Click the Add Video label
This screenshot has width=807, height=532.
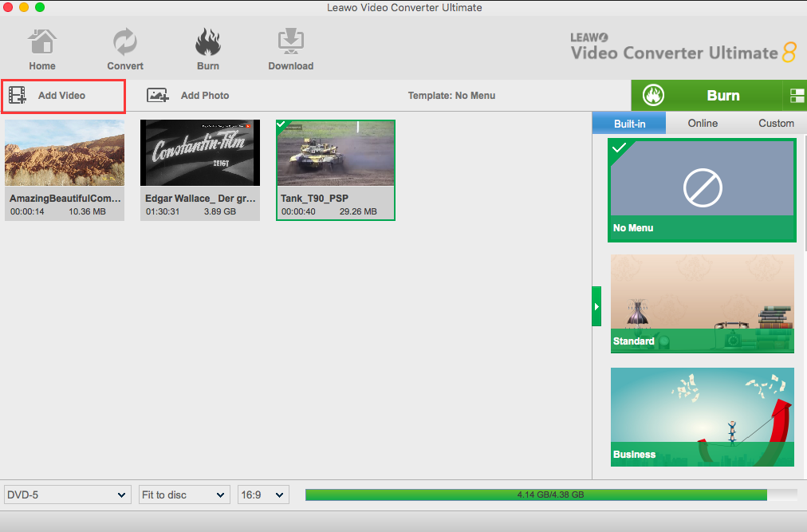click(61, 96)
